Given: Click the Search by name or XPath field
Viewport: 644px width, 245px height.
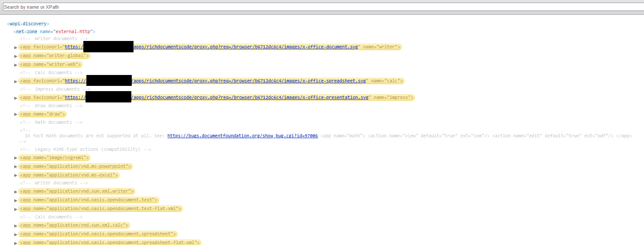Looking at the screenshot, I should [x=322, y=7].
